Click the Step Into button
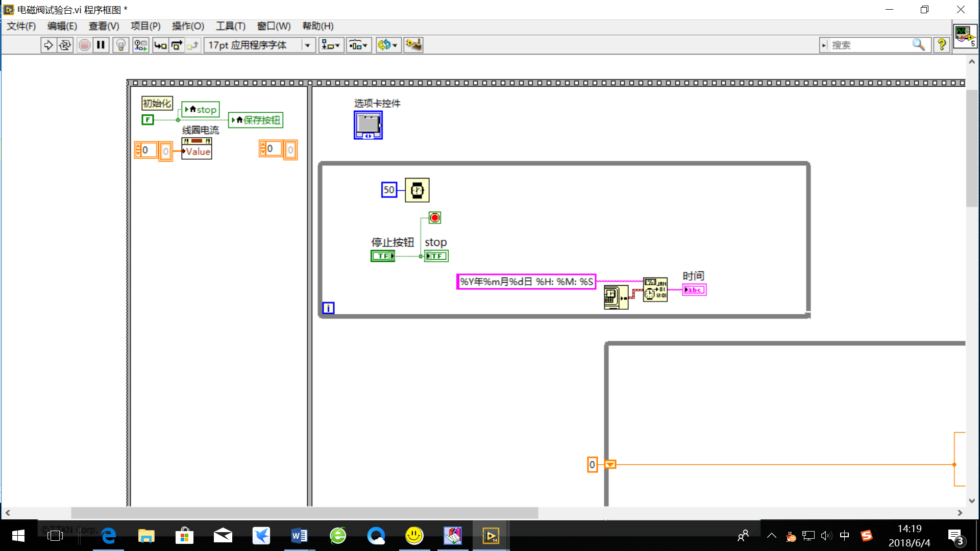 coord(160,45)
